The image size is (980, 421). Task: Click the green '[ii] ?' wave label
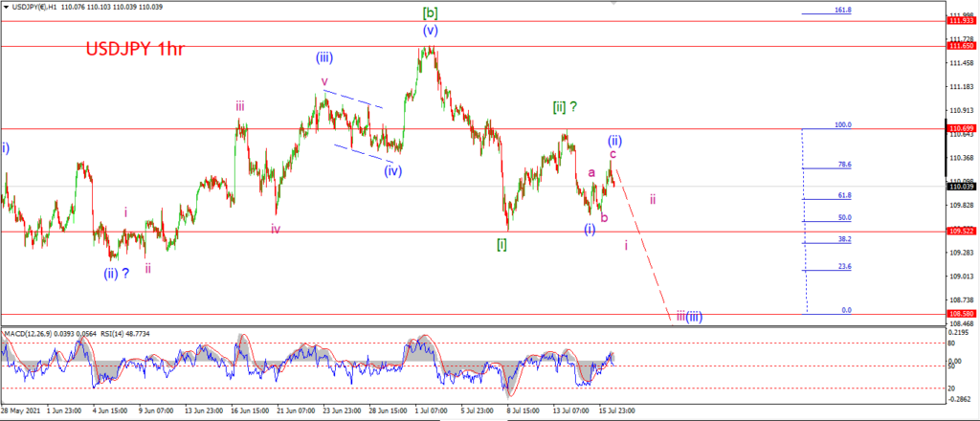point(565,107)
